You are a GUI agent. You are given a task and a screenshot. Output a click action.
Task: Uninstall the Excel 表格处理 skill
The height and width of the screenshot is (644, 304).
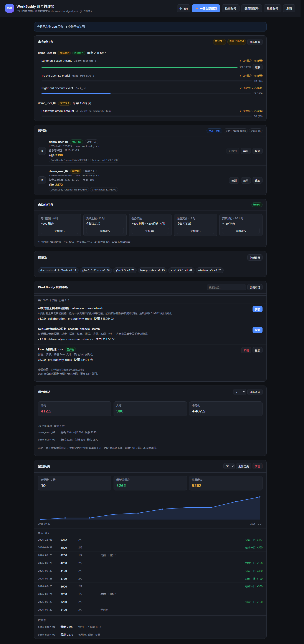point(246,350)
